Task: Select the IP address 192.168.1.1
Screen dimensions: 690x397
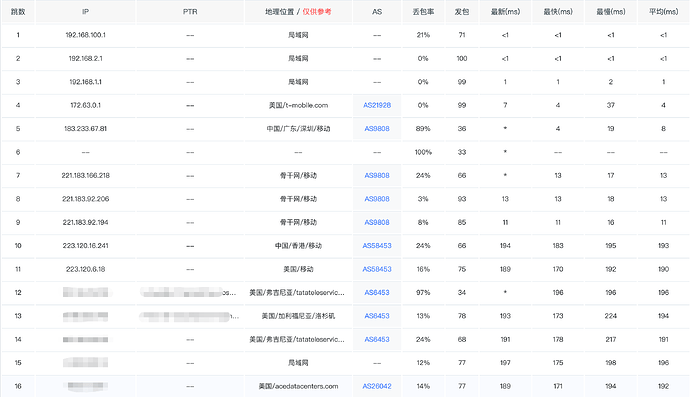Action: [85, 82]
